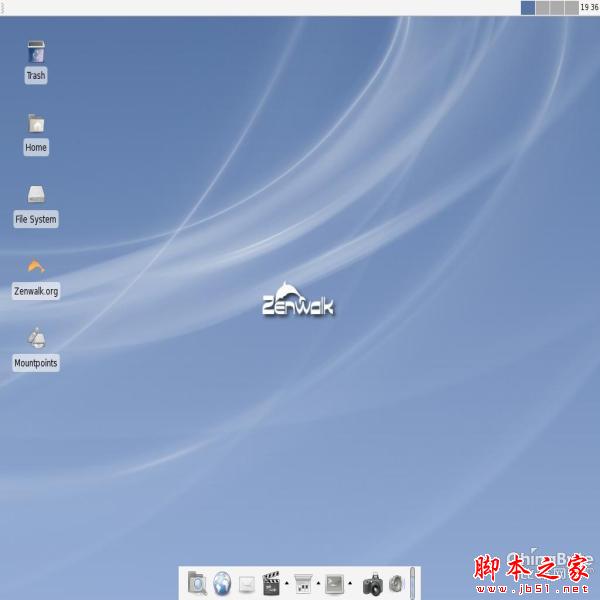Select the Trash label text
This screenshot has height=600, width=600.
[36, 75]
